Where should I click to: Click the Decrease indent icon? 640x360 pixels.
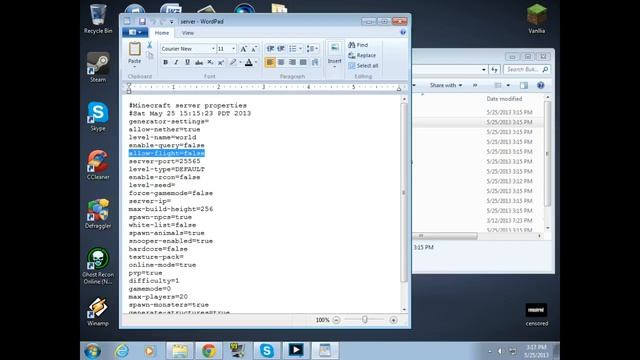pyautogui.click(x=270, y=49)
